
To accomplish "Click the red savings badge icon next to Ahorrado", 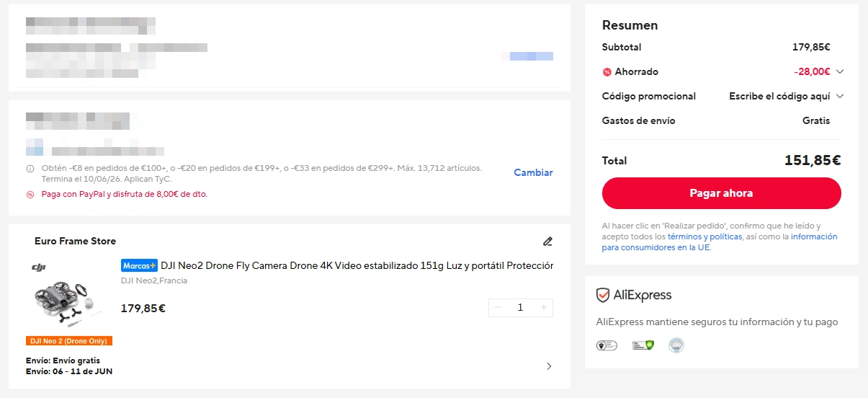I will [x=607, y=72].
